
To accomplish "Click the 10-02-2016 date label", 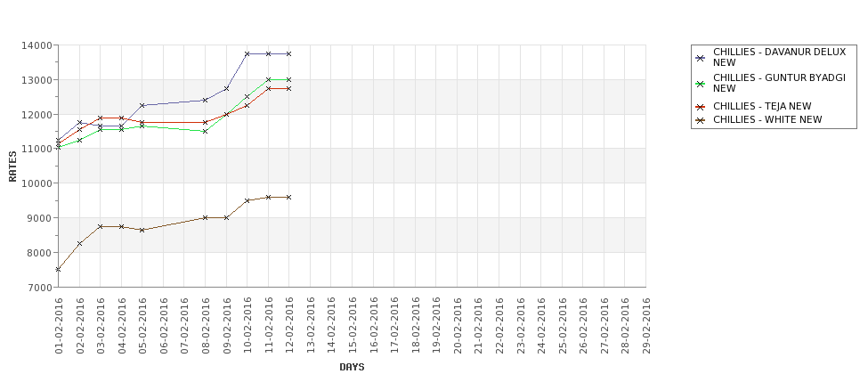I will coord(247,326).
